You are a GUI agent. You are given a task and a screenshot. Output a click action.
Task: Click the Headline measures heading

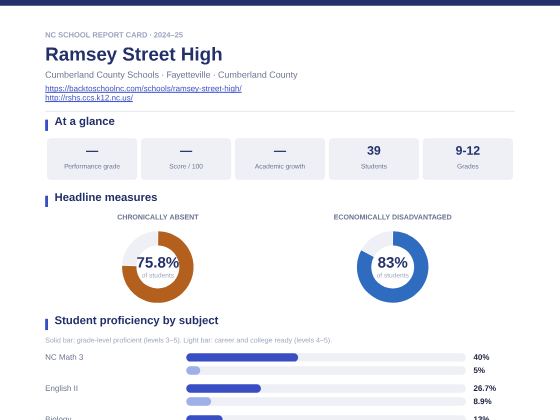tap(106, 197)
